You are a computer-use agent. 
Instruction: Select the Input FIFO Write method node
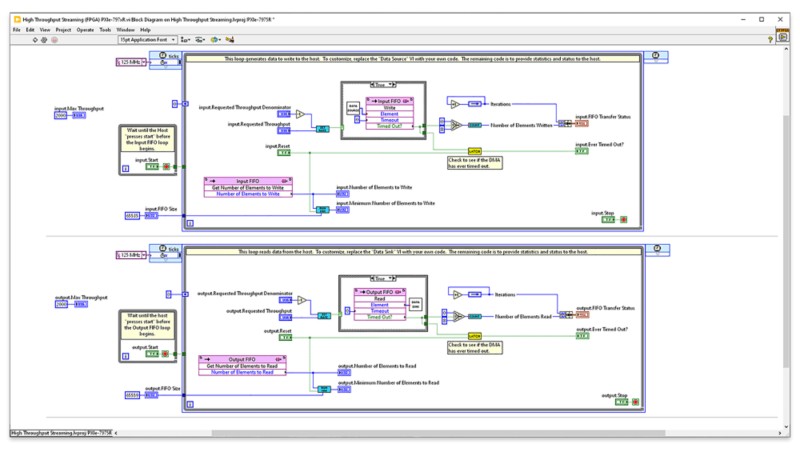point(389,113)
